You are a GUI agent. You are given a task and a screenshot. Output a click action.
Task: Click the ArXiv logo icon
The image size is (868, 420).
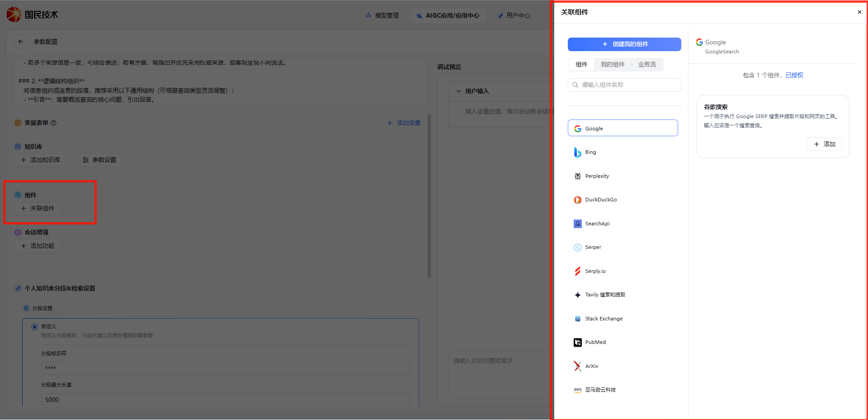[x=578, y=366]
